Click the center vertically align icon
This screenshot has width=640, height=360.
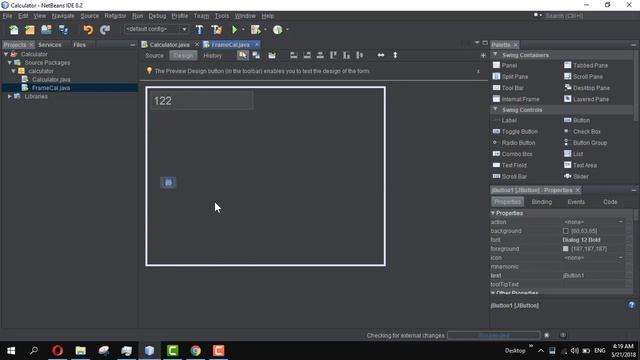point(359,55)
